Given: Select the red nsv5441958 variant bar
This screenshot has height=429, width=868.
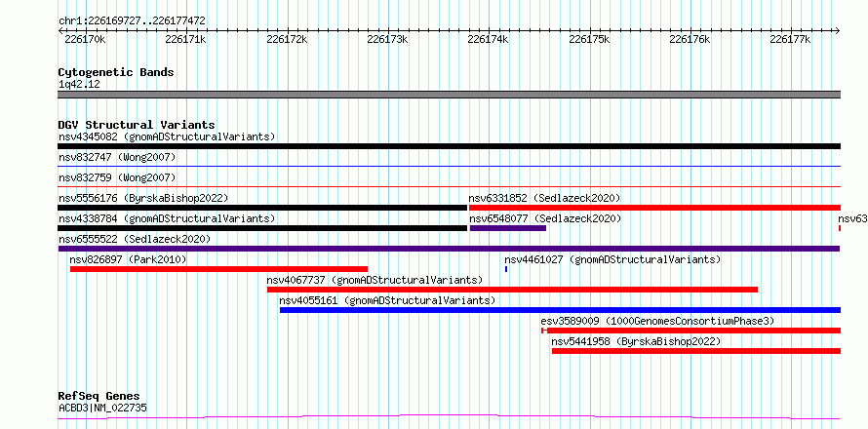Looking at the screenshot, I should point(696,351).
